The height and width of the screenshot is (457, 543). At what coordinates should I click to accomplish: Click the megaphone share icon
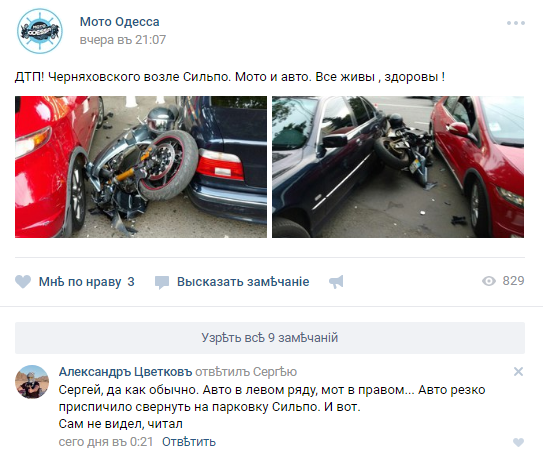pos(336,282)
